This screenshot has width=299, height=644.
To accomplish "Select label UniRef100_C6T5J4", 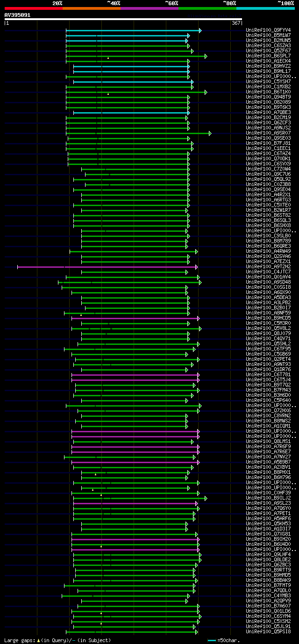I will pyautogui.click(x=268, y=380).
